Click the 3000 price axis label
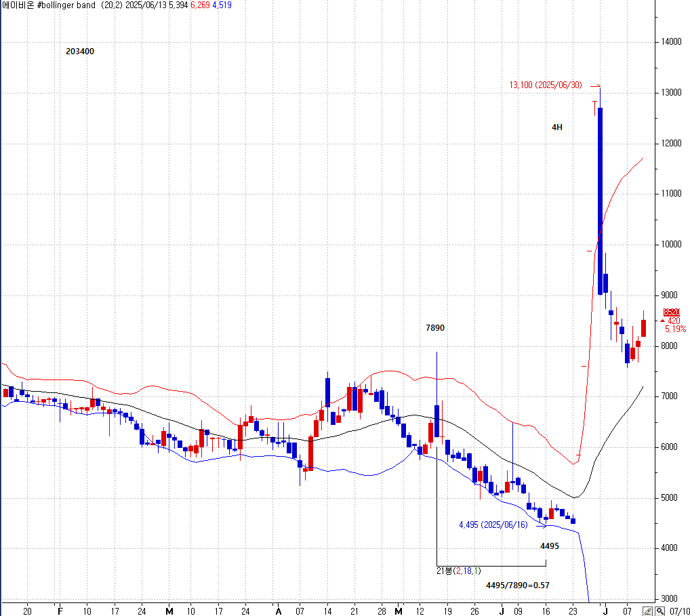Viewport: 690px width, 616px height. pos(669,599)
